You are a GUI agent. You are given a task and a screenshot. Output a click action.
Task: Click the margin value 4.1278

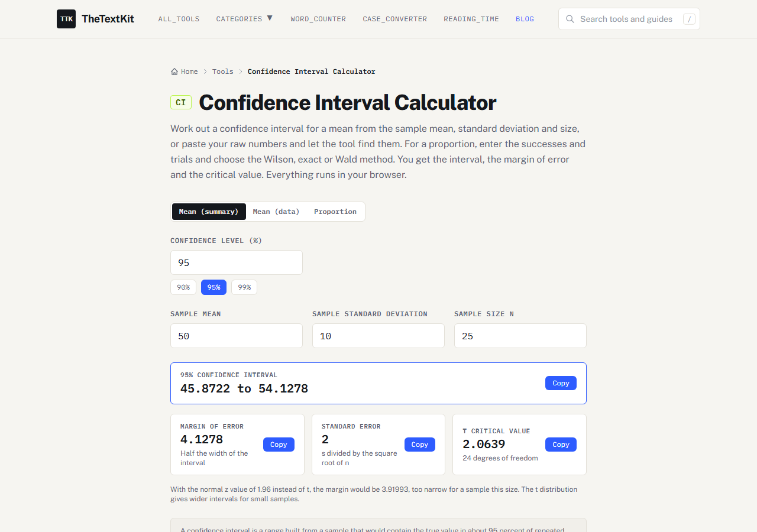pos(202,439)
